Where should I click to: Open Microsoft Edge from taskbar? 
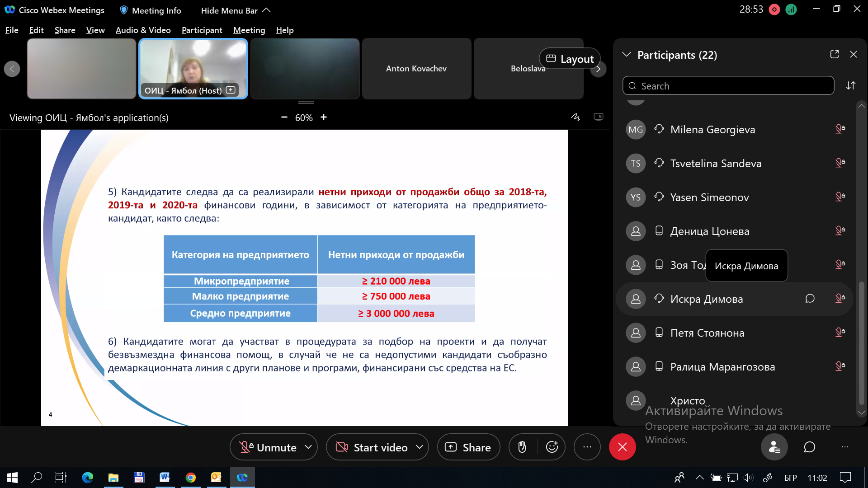[x=87, y=477]
